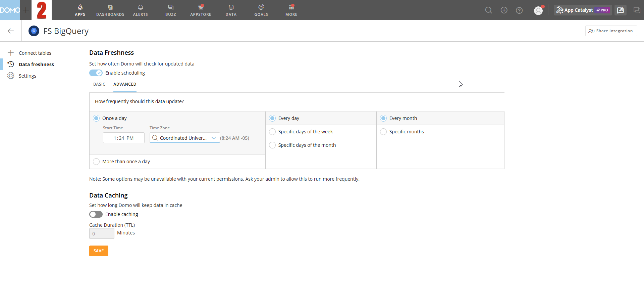The image size is (644, 306).
Task: Select Specific days of the month
Action: [x=272, y=145]
